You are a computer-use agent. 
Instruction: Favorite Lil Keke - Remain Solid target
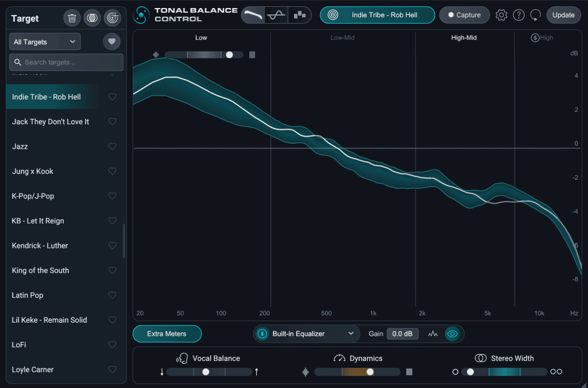click(112, 320)
